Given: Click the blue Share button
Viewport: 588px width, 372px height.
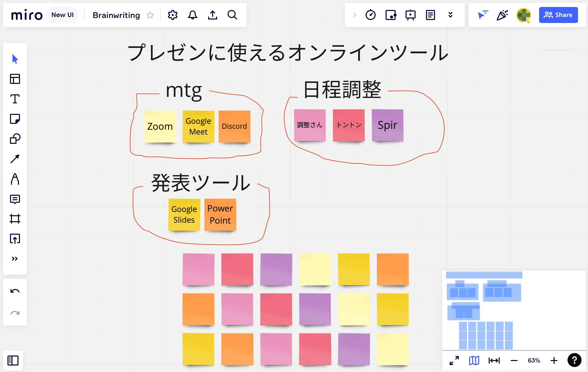Looking at the screenshot, I should pyautogui.click(x=558, y=15).
